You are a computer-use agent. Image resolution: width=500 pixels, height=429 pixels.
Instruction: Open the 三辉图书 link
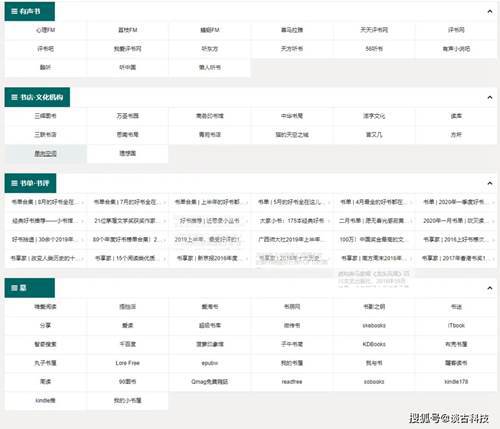click(x=46, y=116)
